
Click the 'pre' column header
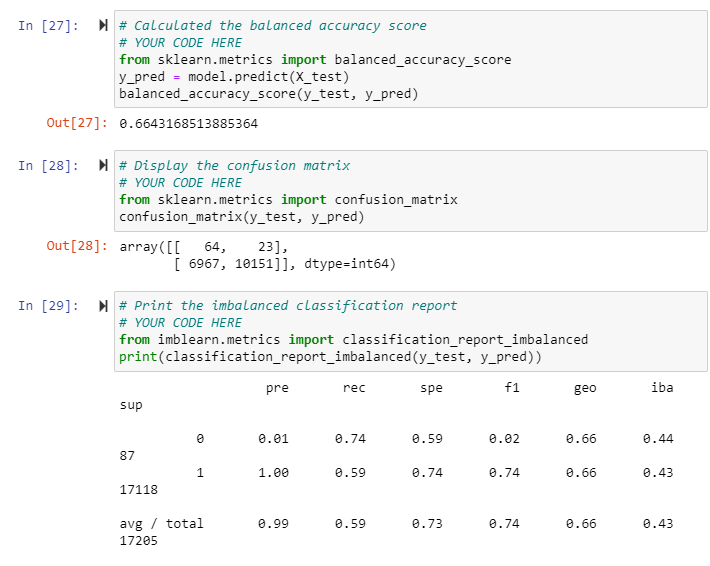(x=277, y=389)
